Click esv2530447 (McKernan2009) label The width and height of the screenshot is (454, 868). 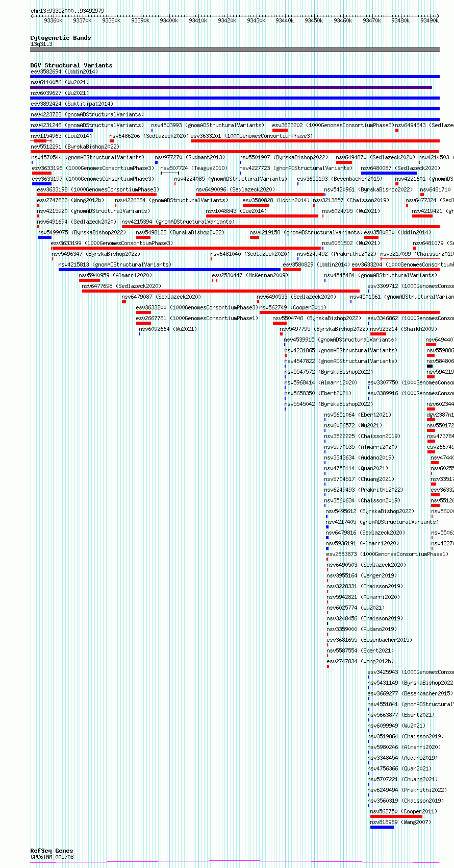coord(250,275)
